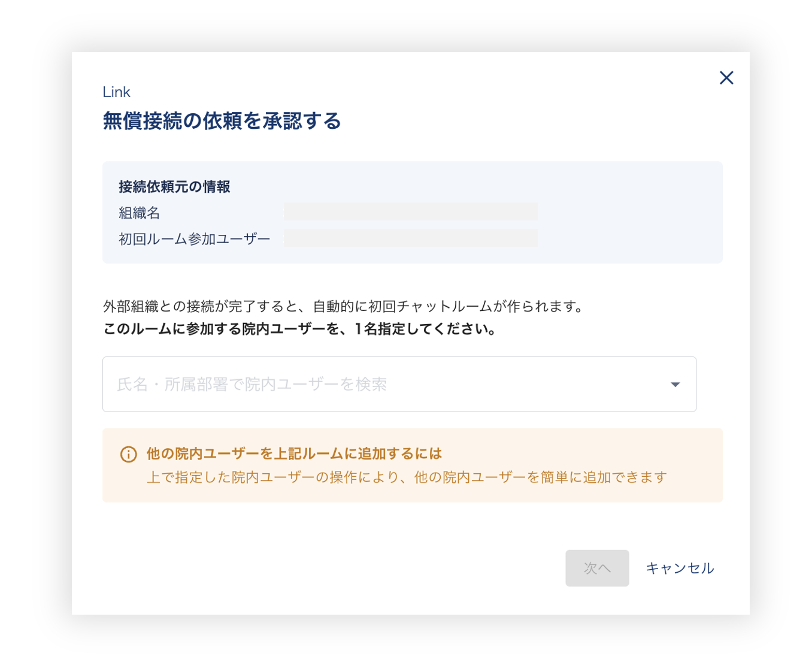Screen dimensions: 812x659
Task: Click the masked 組織名 value field
Action: [410, 211]
